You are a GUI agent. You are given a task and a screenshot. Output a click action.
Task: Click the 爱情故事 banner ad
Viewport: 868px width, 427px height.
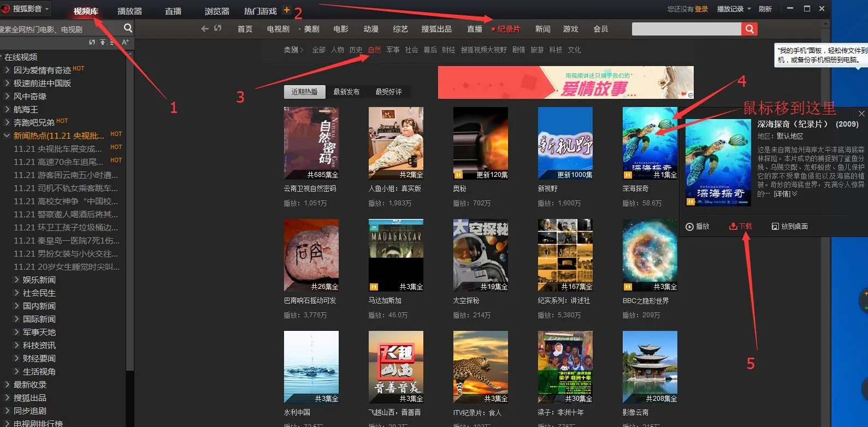coord(565,82)
